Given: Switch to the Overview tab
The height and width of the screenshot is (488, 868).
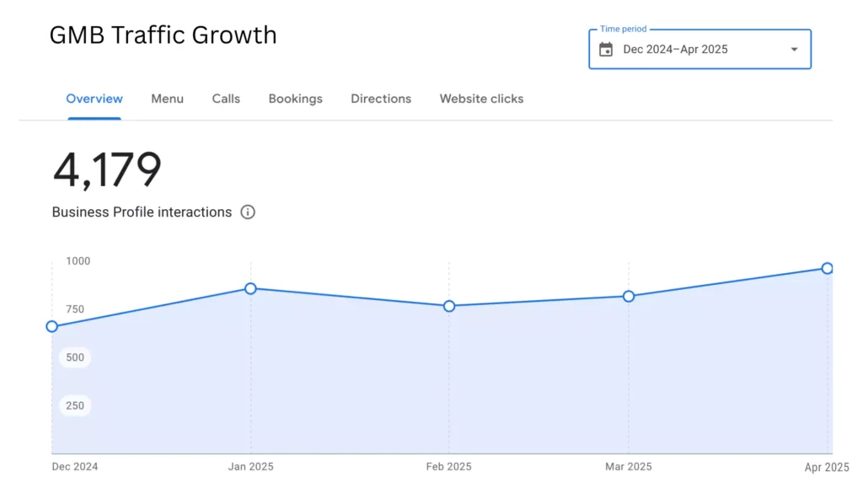Looking at the screenshot, I should (x=94, y=99).
